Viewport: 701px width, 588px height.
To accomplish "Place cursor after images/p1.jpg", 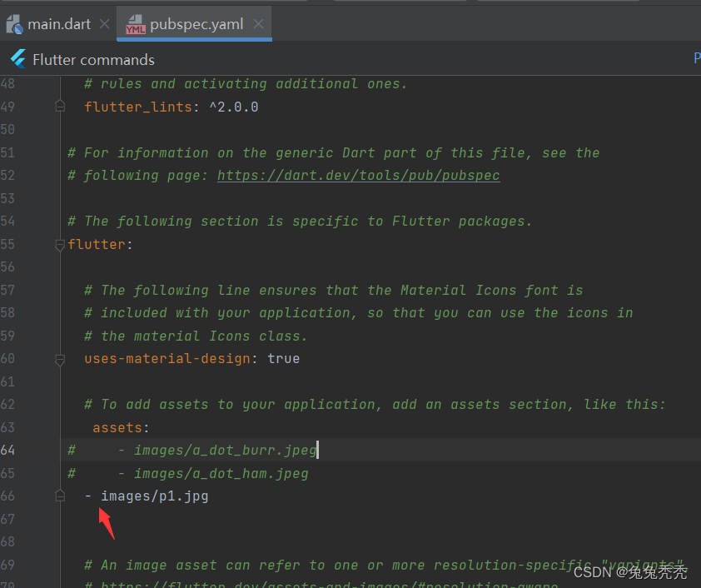I will (x=208, y=496).
